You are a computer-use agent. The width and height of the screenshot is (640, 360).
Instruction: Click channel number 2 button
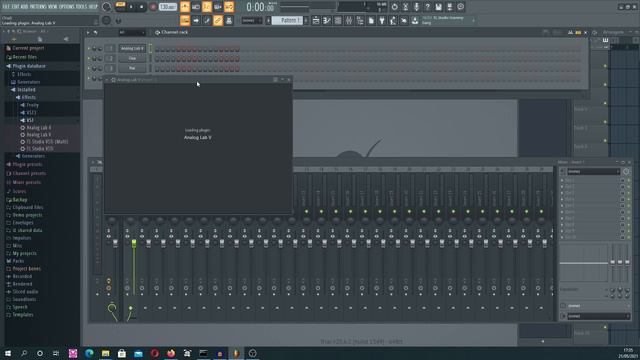pyautogui.click(x=110, y=58)
